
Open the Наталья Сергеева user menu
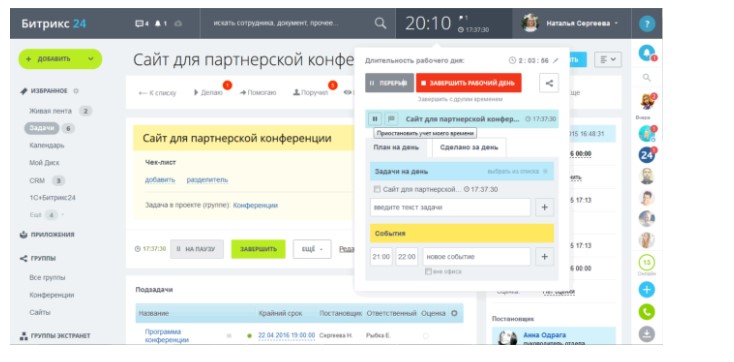[581, 23]
